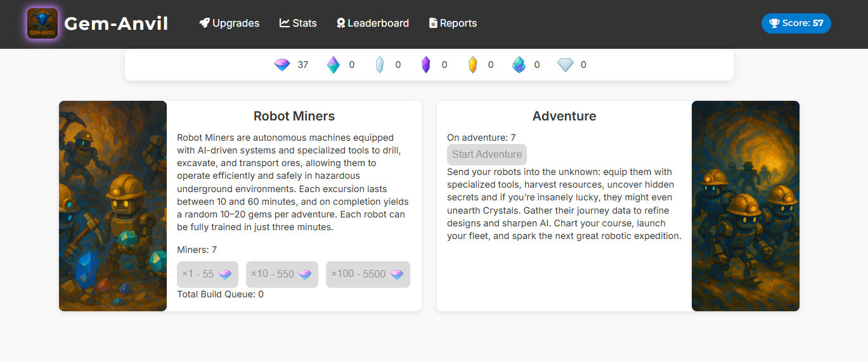The height and width of the screenshot is (362, 868).
Task: Click the purple crystal resource icon
Action: coord(426,65)
